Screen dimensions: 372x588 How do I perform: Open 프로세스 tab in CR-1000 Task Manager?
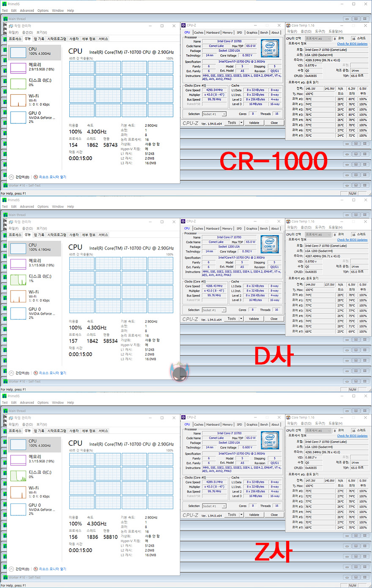pos(15,39)
